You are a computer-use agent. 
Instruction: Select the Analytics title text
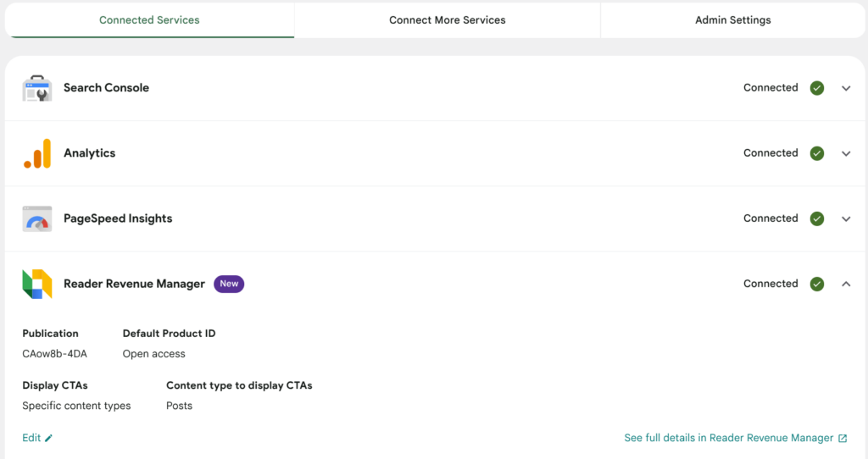coord(90,153)
